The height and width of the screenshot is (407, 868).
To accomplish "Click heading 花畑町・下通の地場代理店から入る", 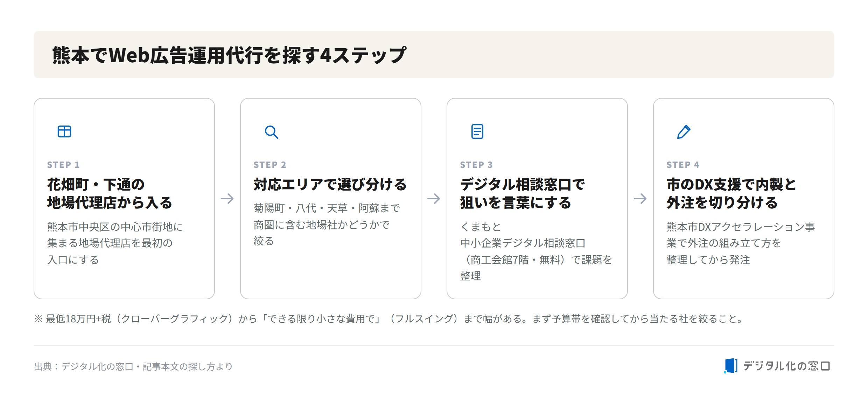I will click(x=110, y=193).
